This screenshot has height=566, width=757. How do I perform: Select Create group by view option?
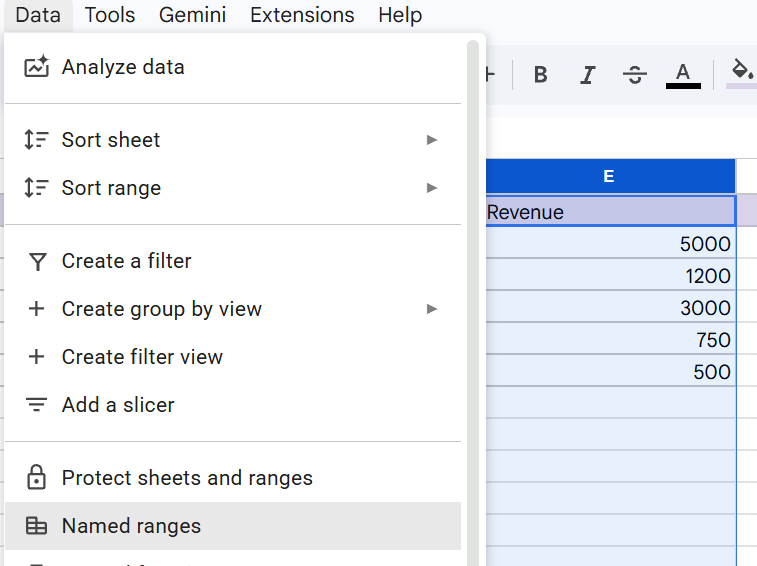(x=233, y=309)
